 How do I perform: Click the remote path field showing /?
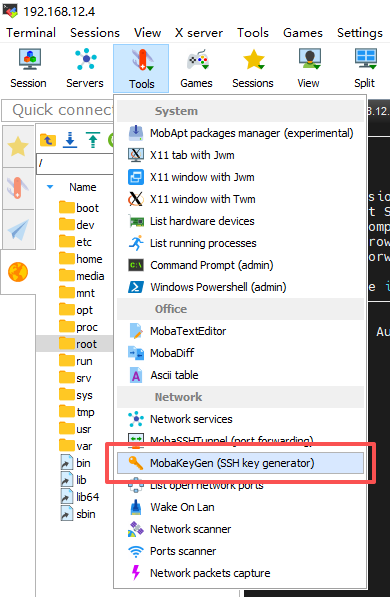75,164
